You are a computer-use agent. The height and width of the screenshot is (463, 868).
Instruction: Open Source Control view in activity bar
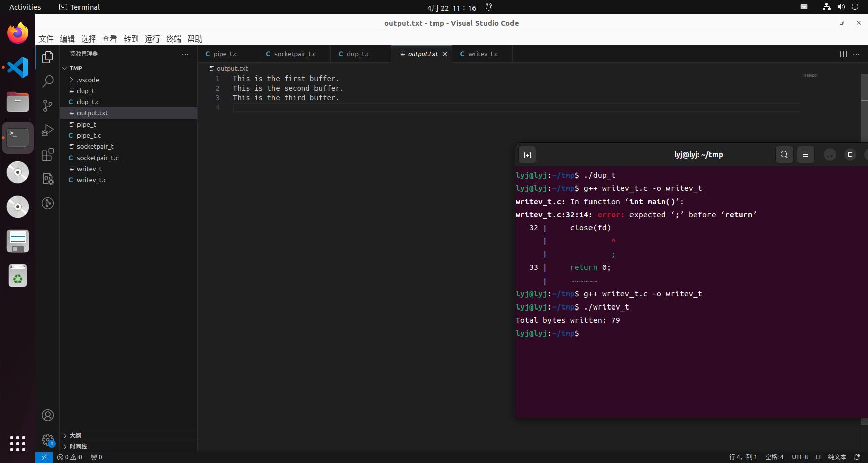pos(48,105)
